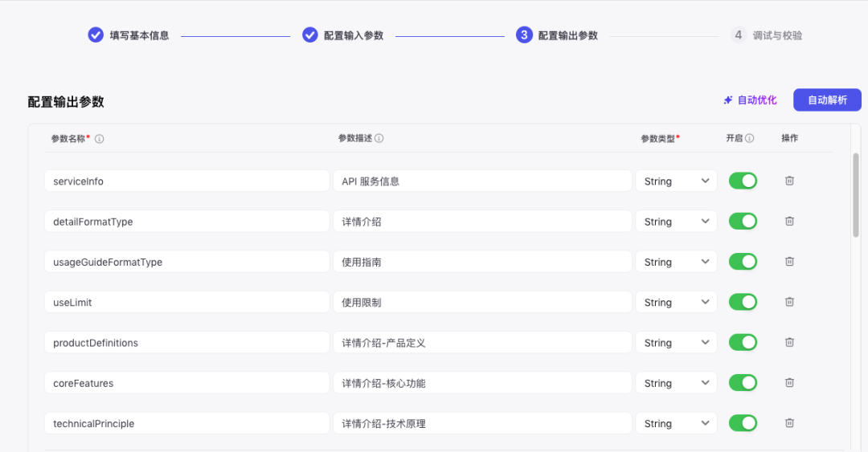Remove the usageGuideFormatType parameter
This screenshot has height=452, width=868.
tap(789, 262)
